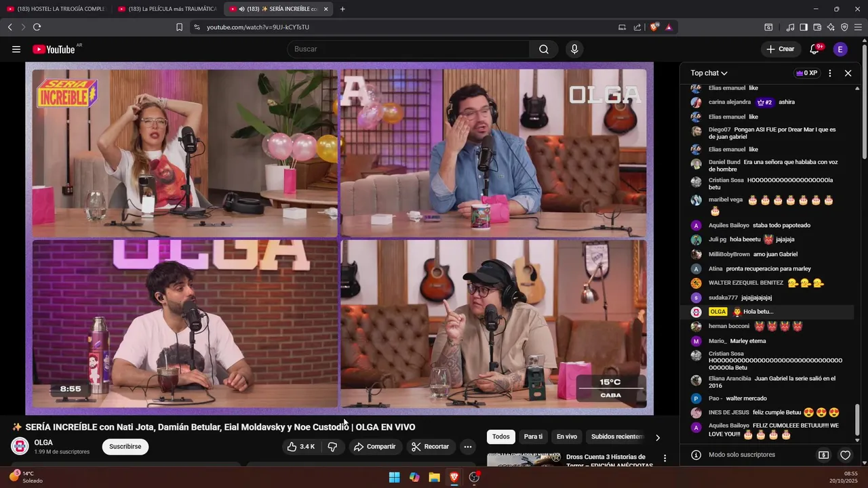Expand Top chat dropdown
The height and width of the screenshot is (488, 868).
click(709, 73)
